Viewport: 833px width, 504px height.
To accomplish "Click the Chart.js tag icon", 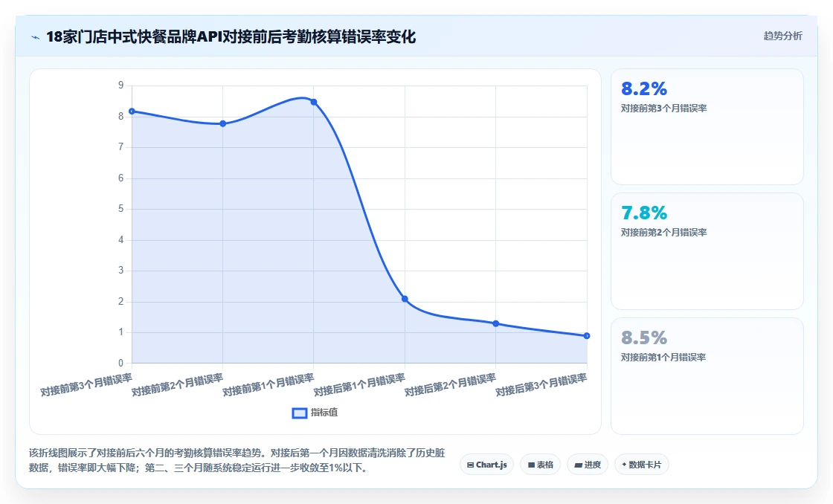I will click(470, 465).
